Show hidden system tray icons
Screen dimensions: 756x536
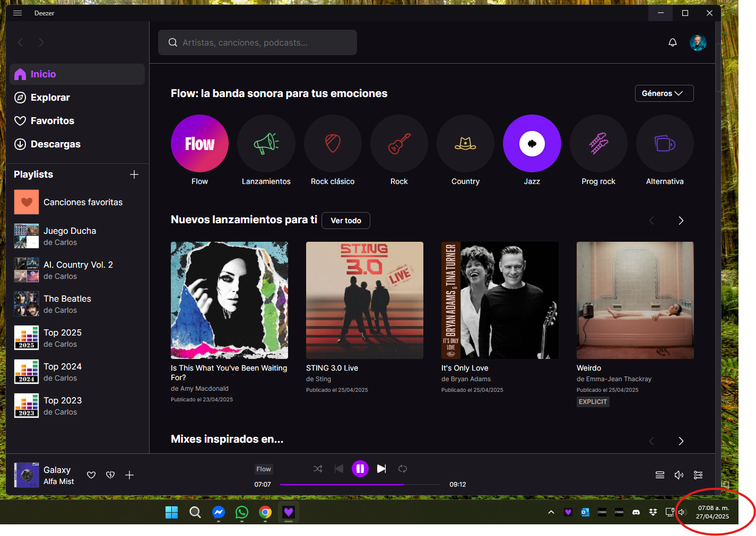coord(551,512)
